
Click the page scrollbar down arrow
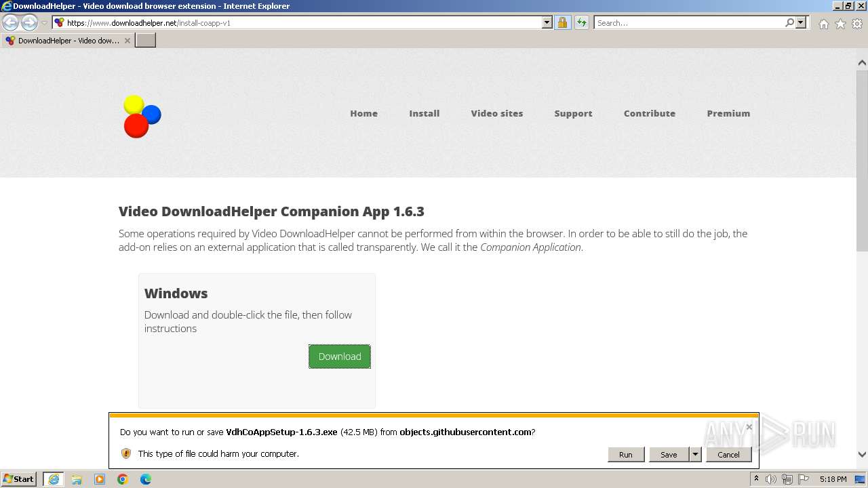(862, 455)
